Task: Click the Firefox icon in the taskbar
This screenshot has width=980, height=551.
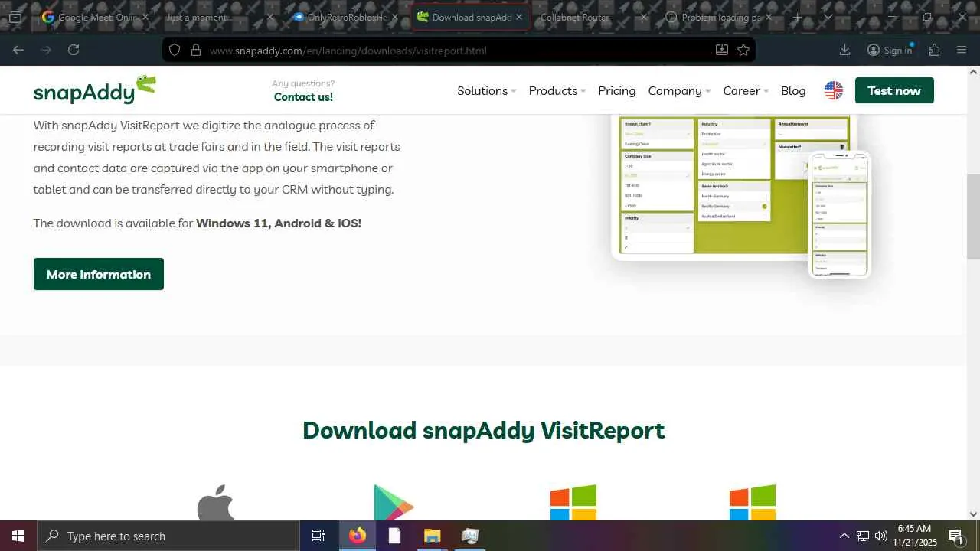Action: tap(358, 536)
